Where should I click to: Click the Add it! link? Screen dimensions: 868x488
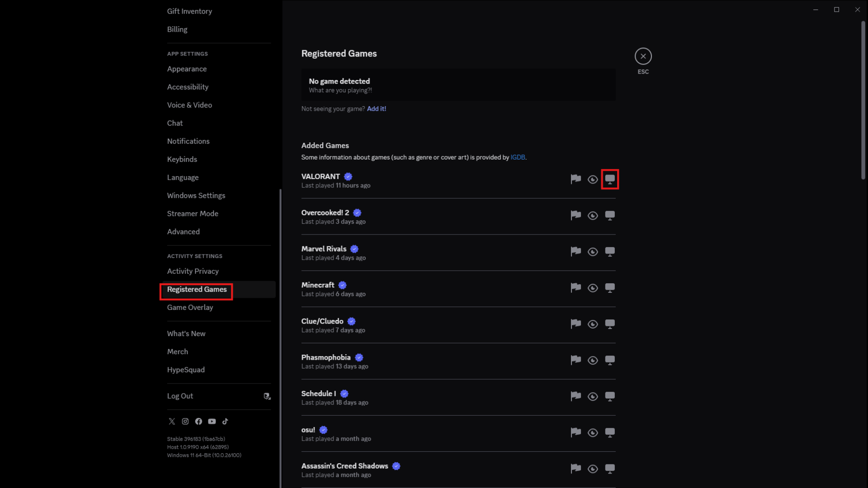click(376, 109)
